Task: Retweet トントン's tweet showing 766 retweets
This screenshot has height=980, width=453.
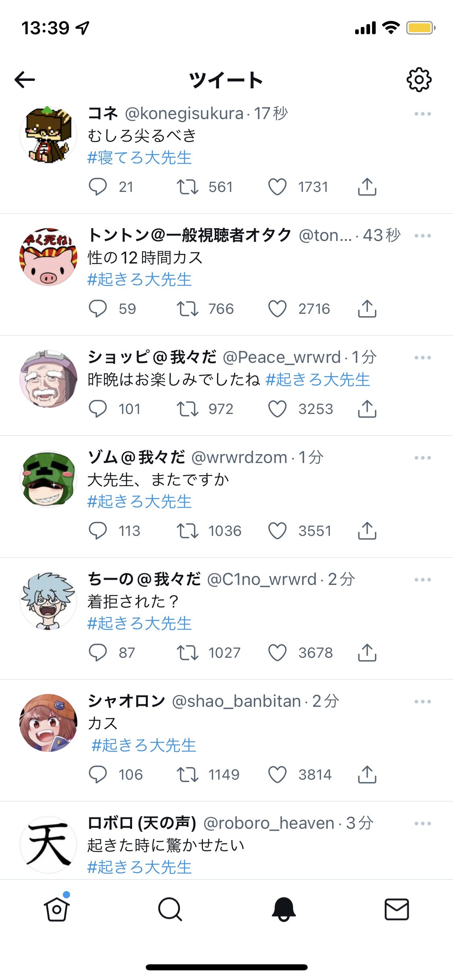Action: (x=188, y=309)
